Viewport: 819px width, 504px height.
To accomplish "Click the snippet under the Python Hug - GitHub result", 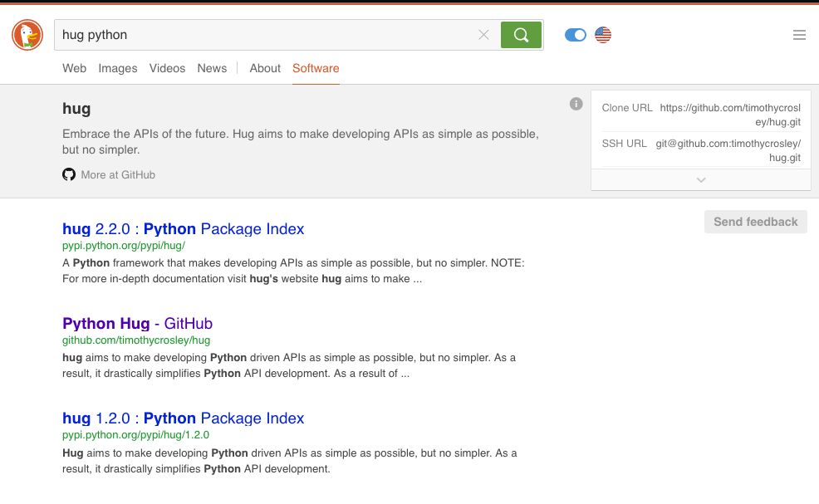I will [289, 365].
